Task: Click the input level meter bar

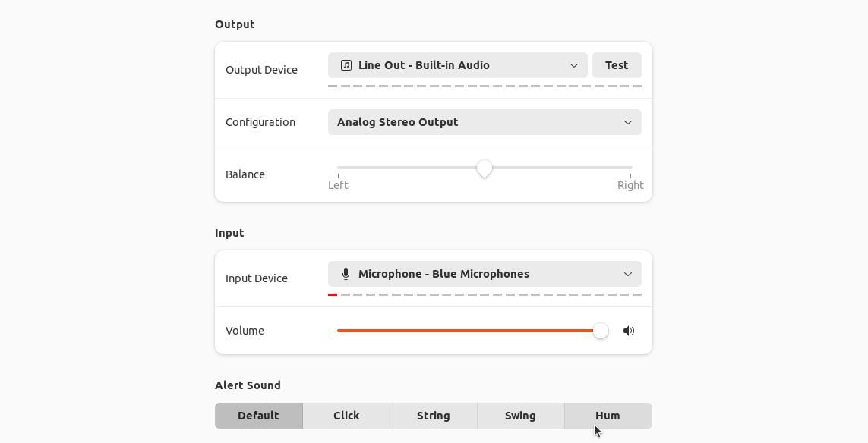Action: (x=485, y=294)
